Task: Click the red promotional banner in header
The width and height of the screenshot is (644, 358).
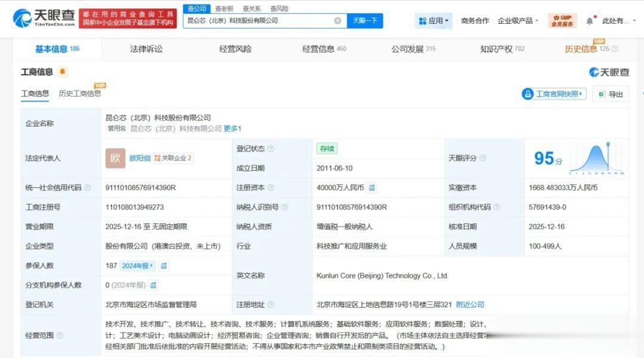Action: [128, 18]
